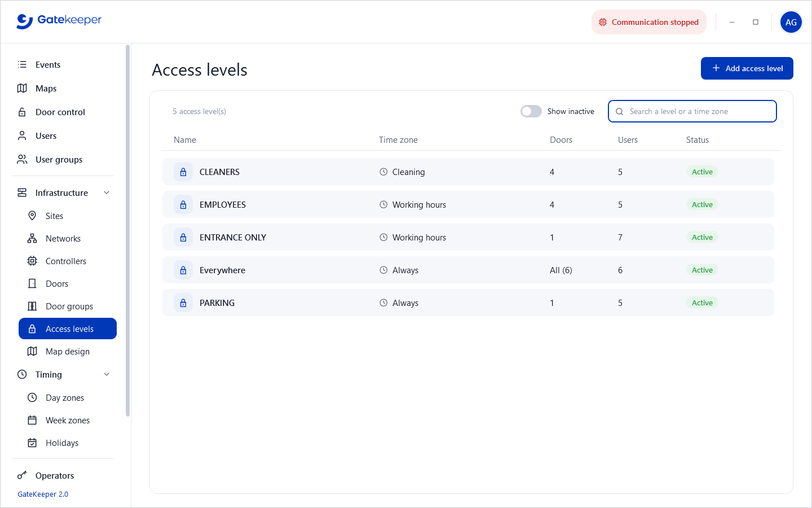Go to the Door groups page
The height and width of the screenshot is (508, 812).
point(68,306)
